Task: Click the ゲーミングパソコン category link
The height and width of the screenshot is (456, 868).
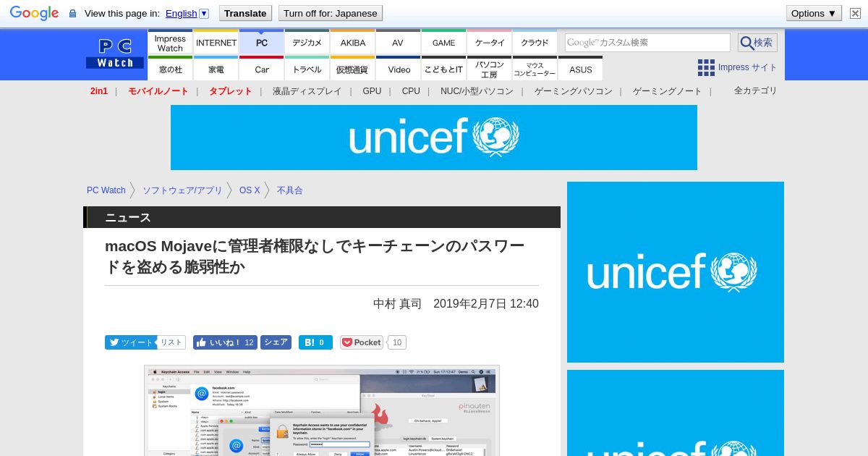Action: click(573, 91)
